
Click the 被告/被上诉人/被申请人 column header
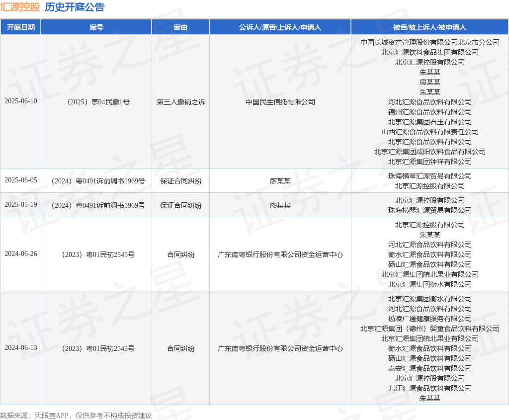[430, 27]
